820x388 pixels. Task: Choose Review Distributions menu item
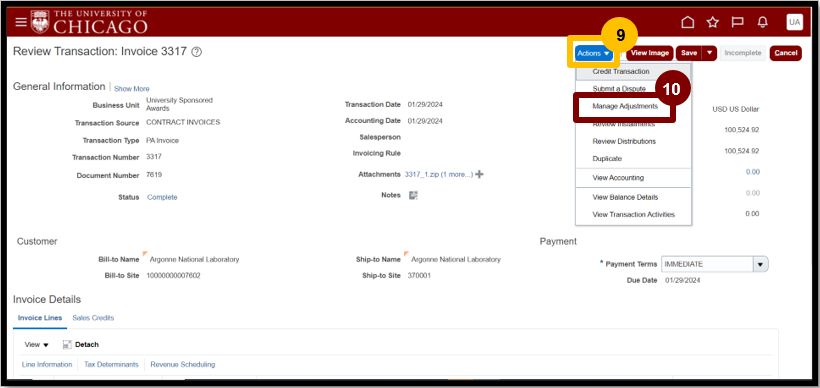(624, 141)
